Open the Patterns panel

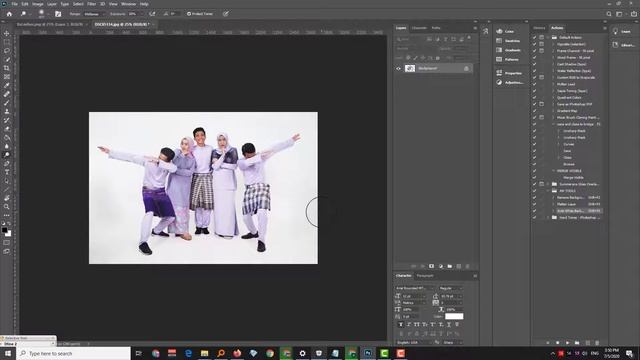click(507, 60)
